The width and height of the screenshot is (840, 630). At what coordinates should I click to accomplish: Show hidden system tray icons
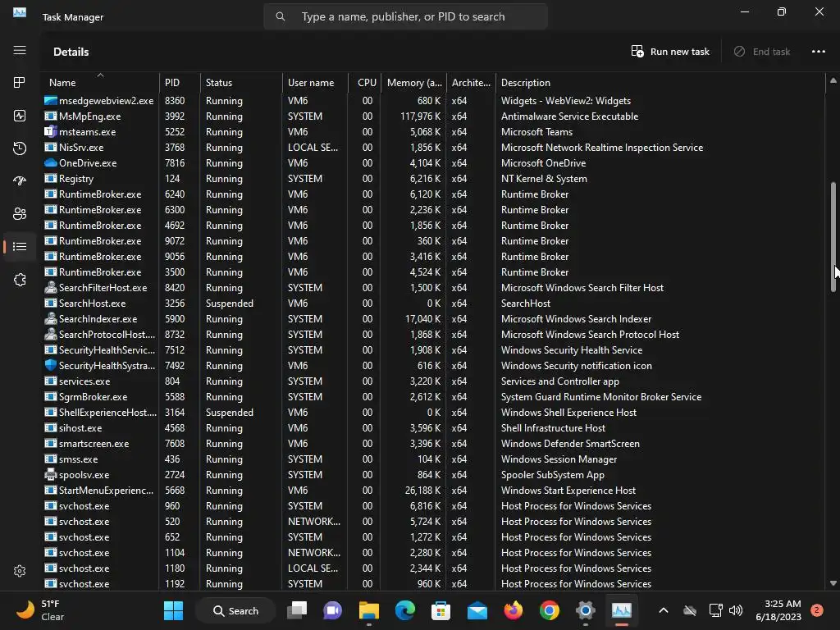(x=663, y=610)
